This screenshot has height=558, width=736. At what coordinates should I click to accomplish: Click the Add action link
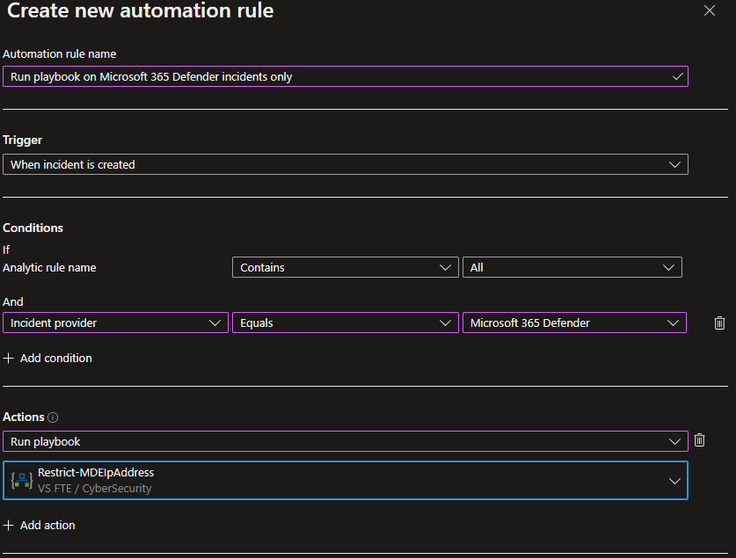(x=47, y=525)
